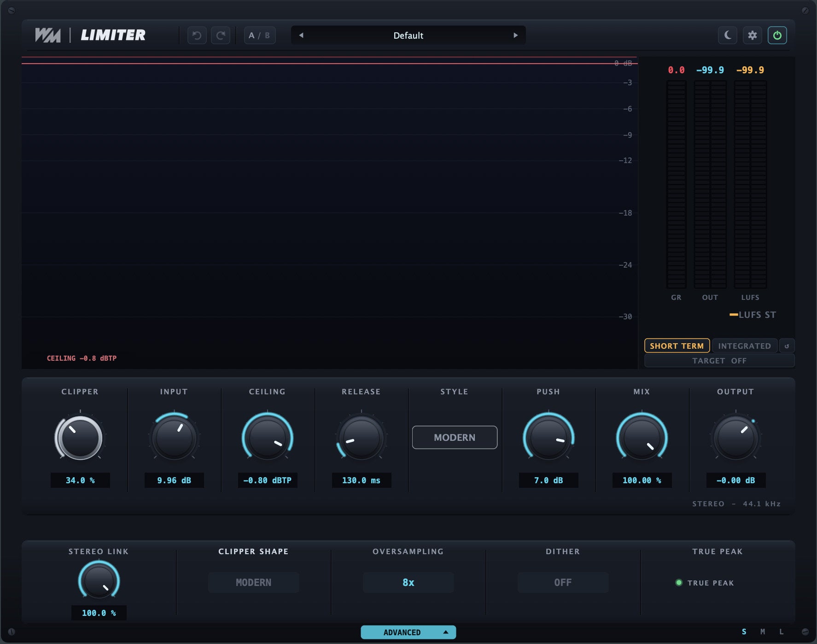Collapse the ADVANCED panel

(408, 632)
